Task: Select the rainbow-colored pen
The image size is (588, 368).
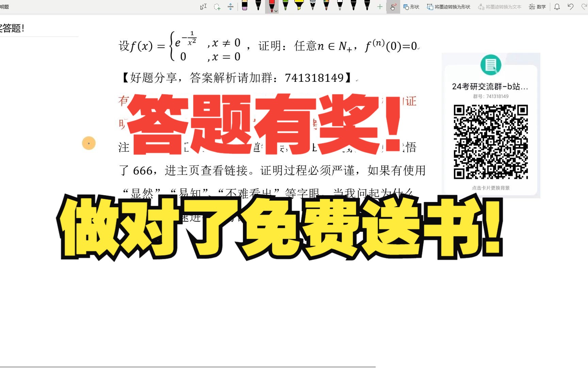Action: (x=326, y=5)
